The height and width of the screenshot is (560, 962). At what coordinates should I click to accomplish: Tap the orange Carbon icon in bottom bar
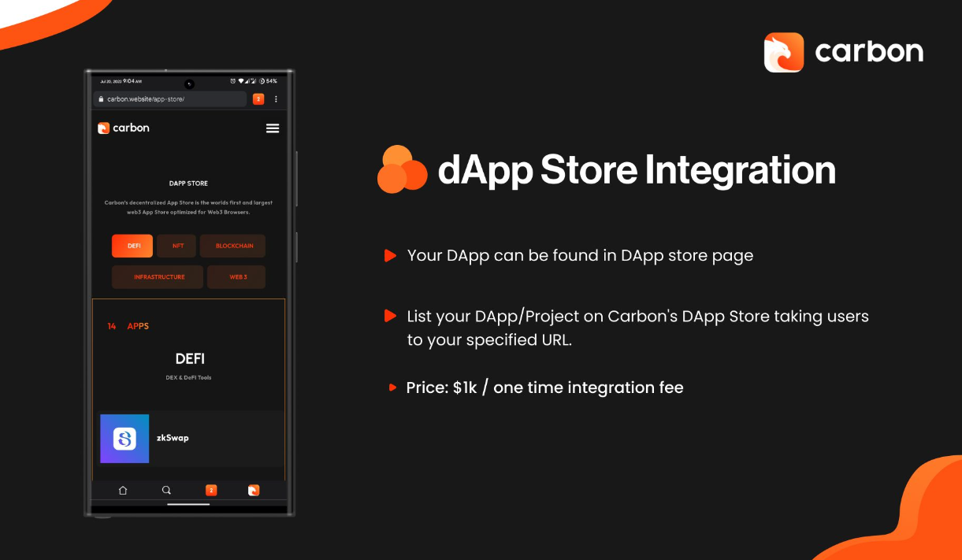pyautogui.click(x=253, y=489)
